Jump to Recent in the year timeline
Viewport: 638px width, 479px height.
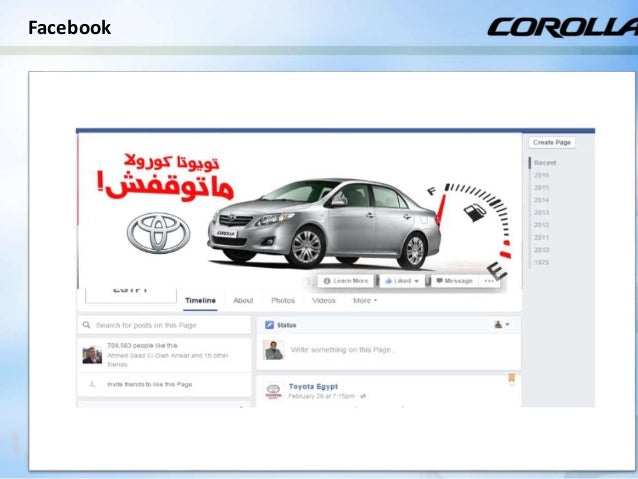pyautogui.click(x=545, y=163)
